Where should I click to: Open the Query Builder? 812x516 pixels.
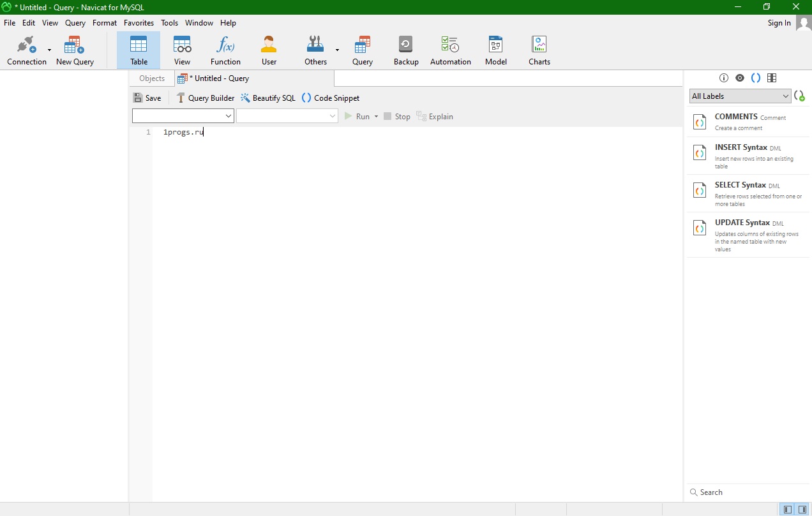pos(205,98)
